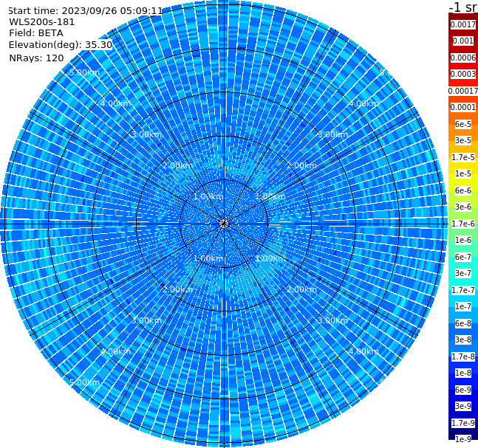478x448 pixels.
Task: Select the 1e-5 colorbar label
Action: (x=463, y=173)
